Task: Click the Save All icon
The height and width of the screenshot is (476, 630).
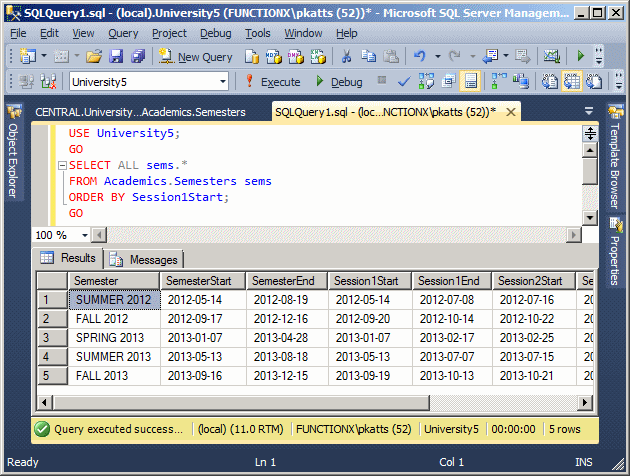Action: (x=138, y=56)
